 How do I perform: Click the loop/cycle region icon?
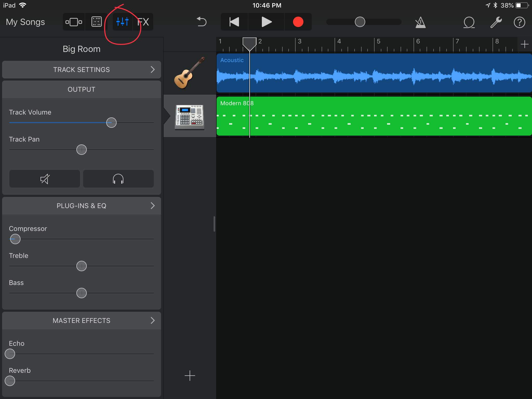[x=468, y=22]
